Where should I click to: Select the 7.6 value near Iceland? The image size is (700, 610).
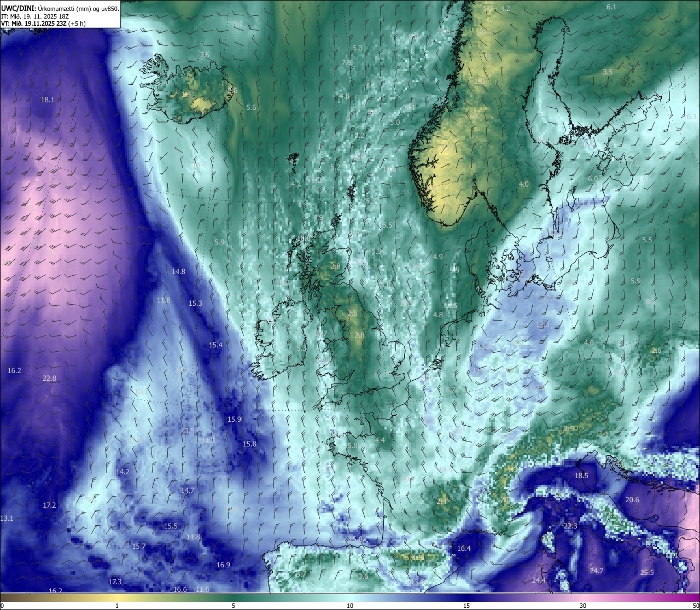(x=205, y=55)
